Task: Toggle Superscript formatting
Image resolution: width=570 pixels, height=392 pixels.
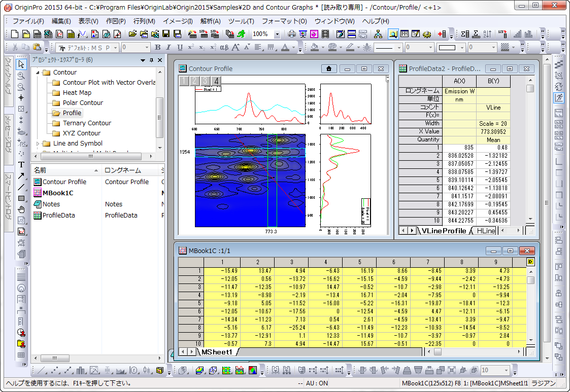Action: tap(191, 47)
